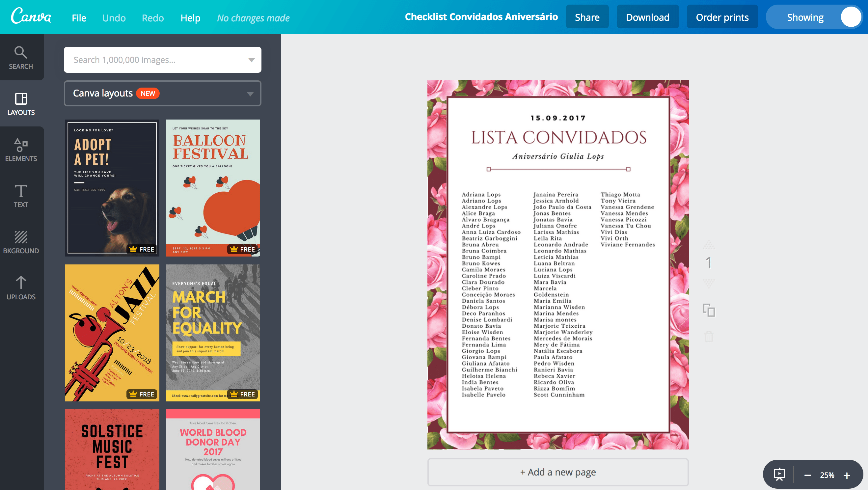Viewport: 868px width, 490px height.
Task: Click Undo in the top bar
Action: [x=114, y=18]
